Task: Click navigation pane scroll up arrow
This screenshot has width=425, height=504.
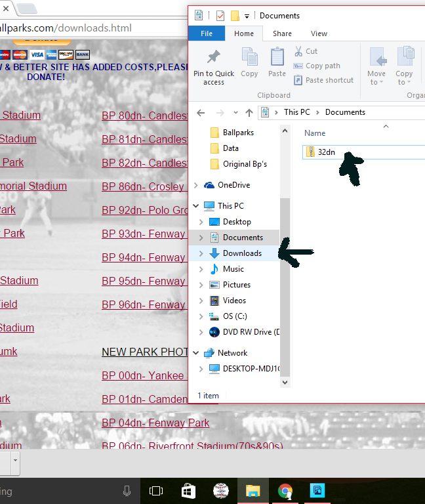Action: (285, 131)
